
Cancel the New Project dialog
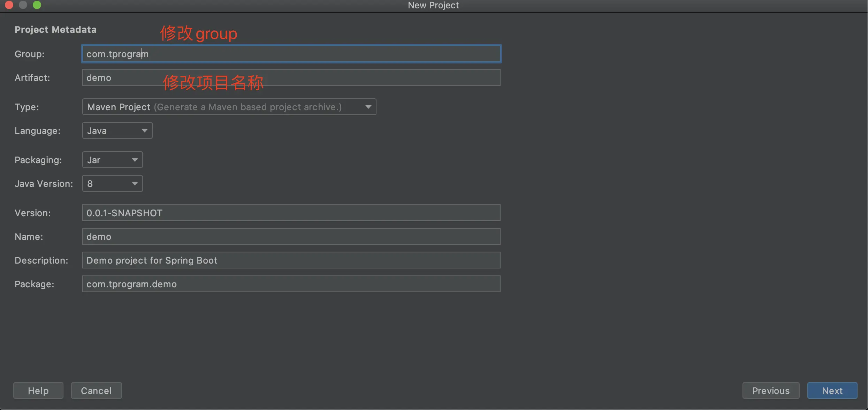coord(96,390)
